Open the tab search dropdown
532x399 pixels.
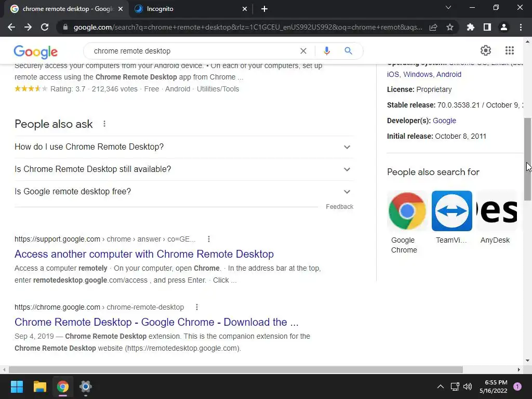[448, 7]
